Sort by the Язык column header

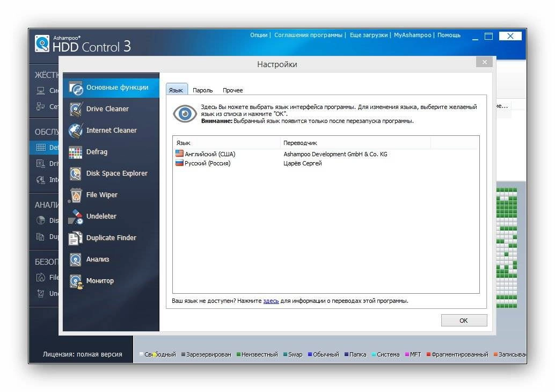click(x=227, y=143)
